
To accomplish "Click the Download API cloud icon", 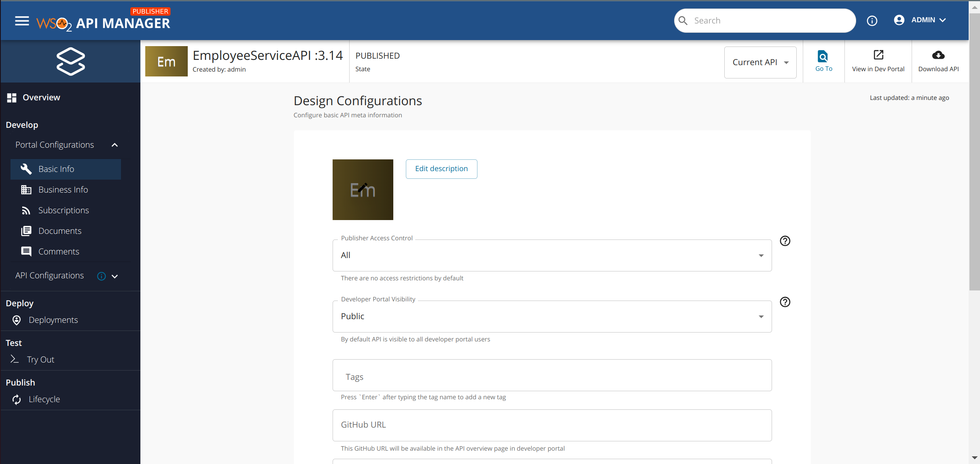I will pos(938,55).
